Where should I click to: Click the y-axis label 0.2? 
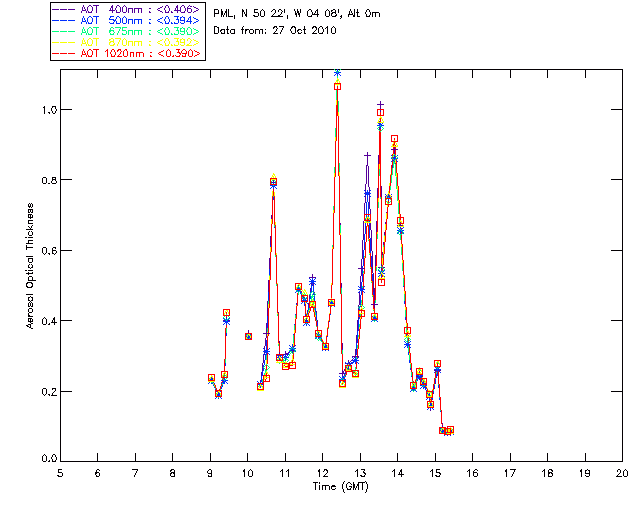[49, 391]
